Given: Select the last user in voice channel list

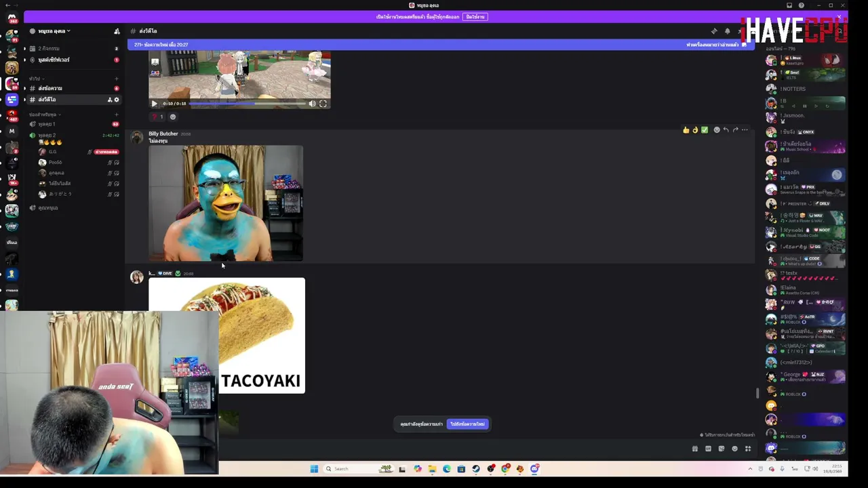Looking at the screenshot, I should pyautogui.click(x=78, y=194).
